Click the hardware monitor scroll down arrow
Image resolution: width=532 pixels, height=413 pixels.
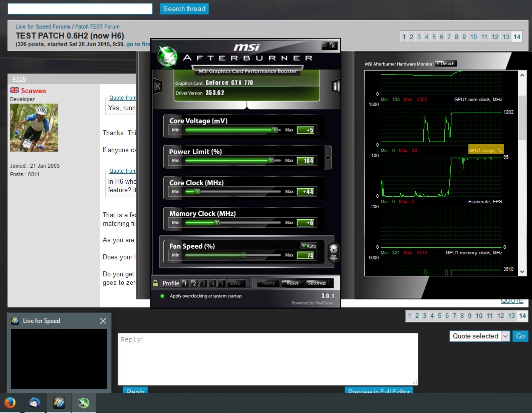click(522, 272)
